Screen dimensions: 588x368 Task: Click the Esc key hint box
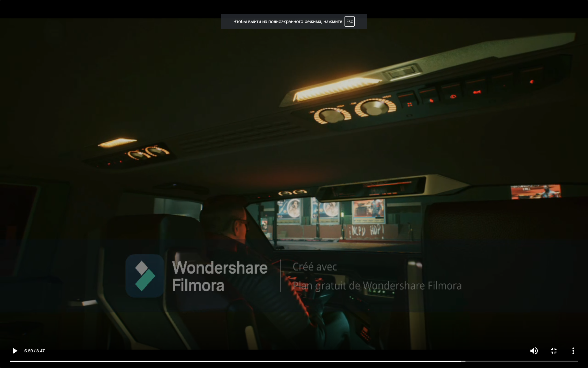(349, 21)
